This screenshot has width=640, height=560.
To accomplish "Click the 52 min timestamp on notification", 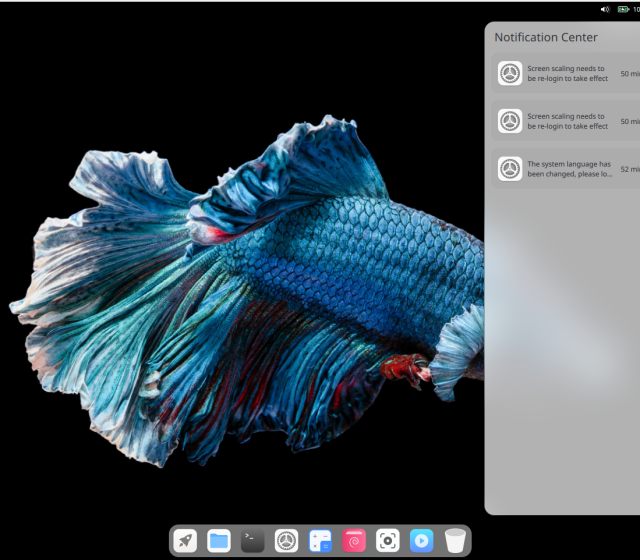I will [x=630, y=169].
